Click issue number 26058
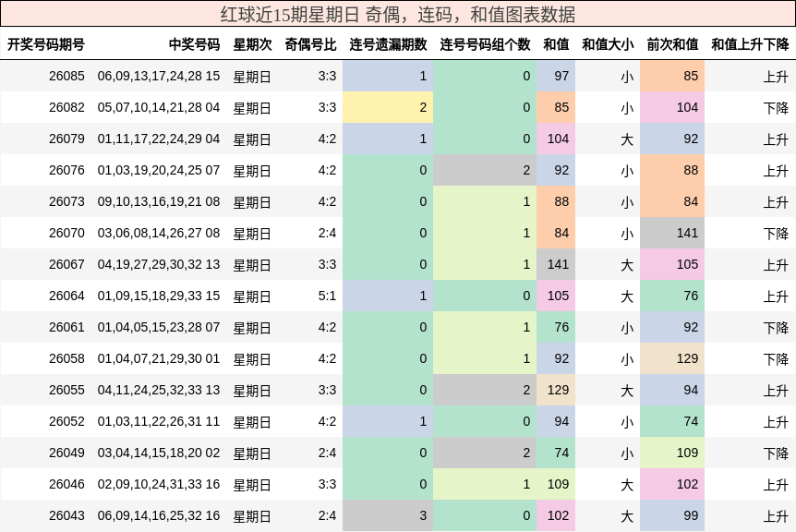 click(66, 359)
